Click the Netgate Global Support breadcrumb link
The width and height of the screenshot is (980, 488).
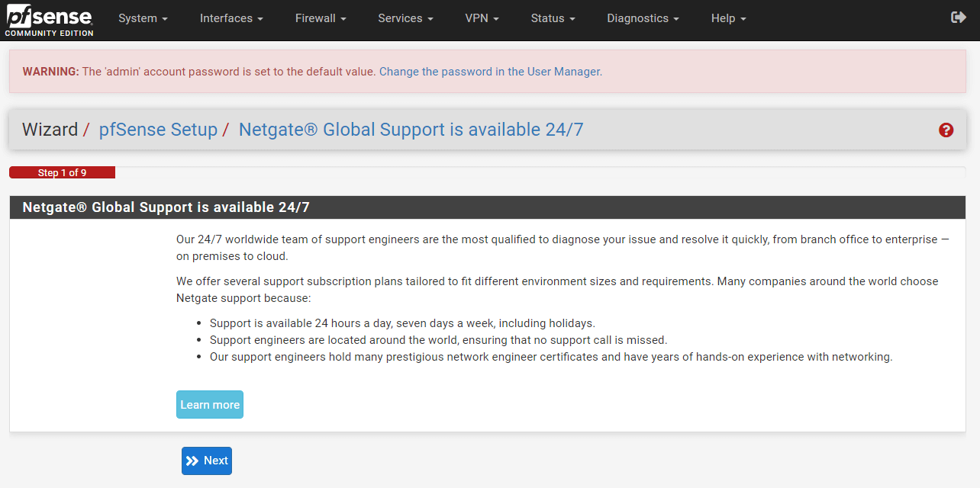pos(411,130)
